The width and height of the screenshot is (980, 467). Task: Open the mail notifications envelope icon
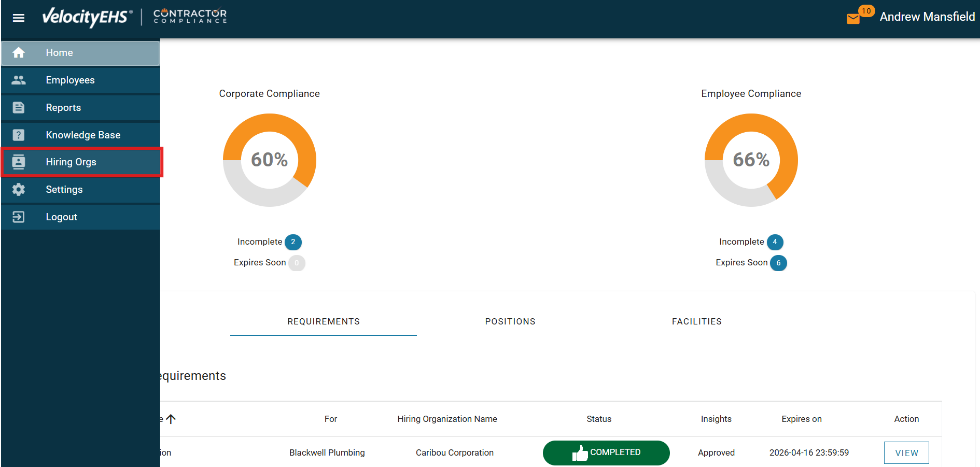click(853, 19)
